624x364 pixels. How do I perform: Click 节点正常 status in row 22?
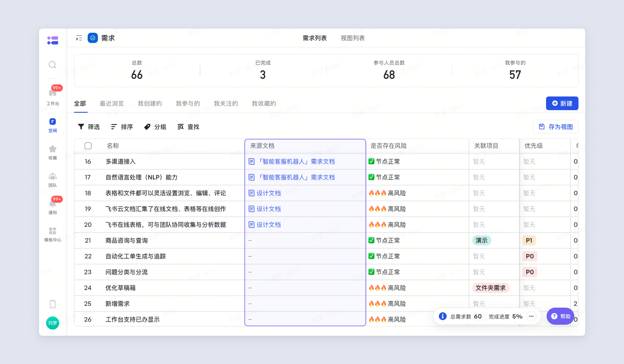(384, 256)
